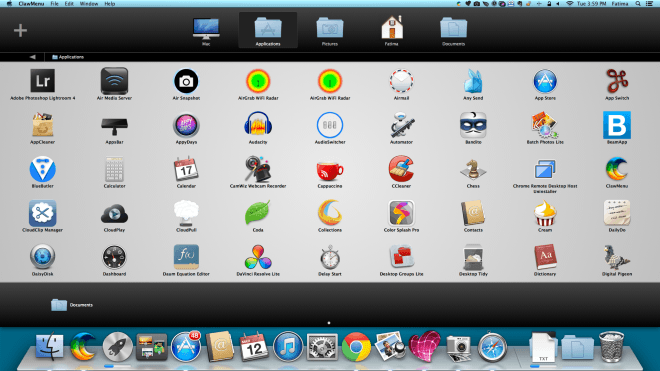The width and height of the screenshot is (660, 371).
Task: Open the Airmail app
Action: pyautogui.click(x=401, y=81)
